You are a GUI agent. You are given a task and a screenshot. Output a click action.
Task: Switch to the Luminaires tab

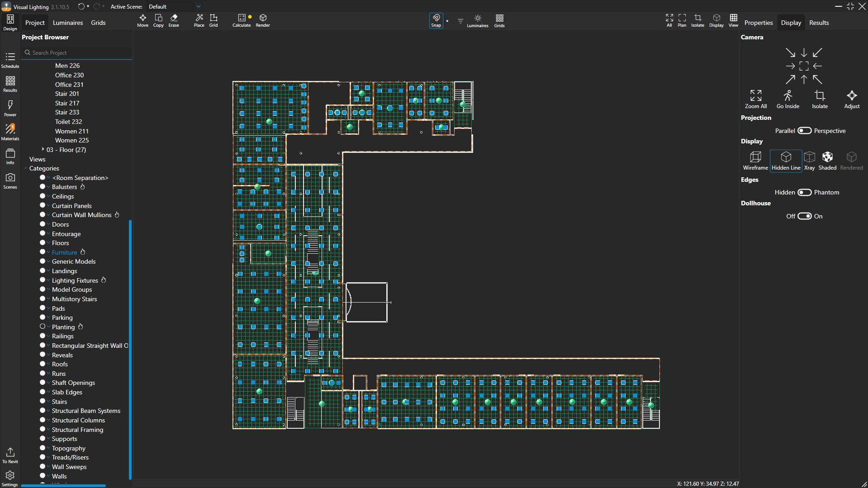pos(68,23)
